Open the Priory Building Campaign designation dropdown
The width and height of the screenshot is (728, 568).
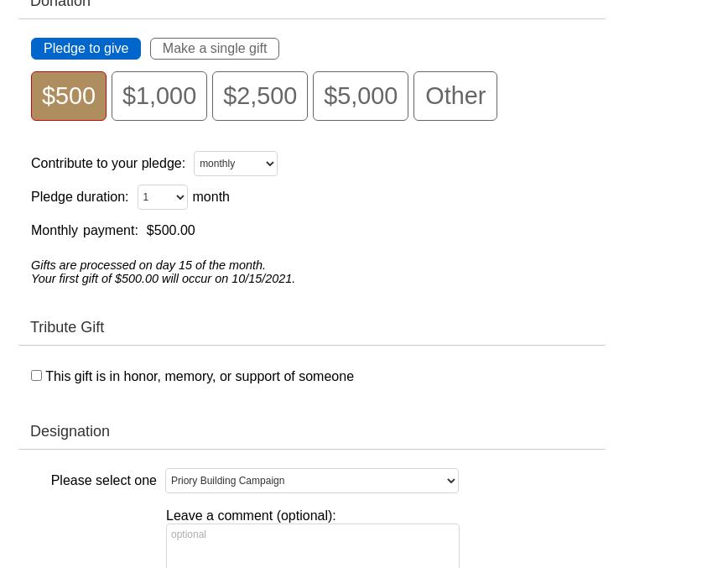(312, 481)
